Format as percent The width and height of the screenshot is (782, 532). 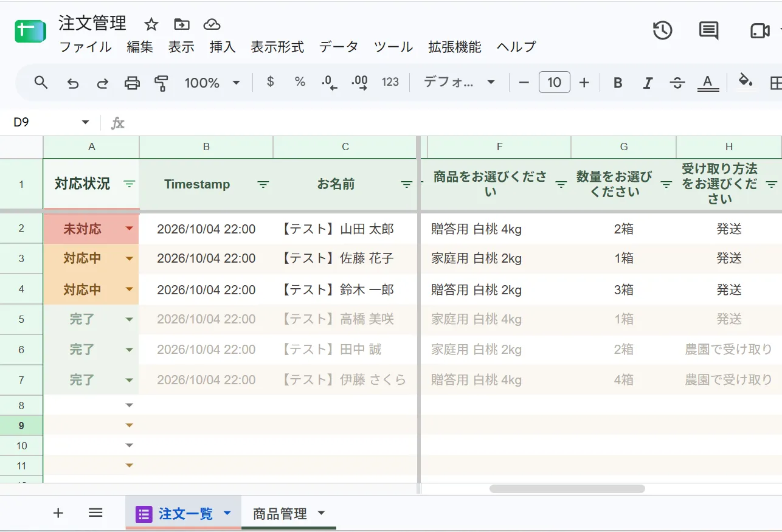(300, 82)
